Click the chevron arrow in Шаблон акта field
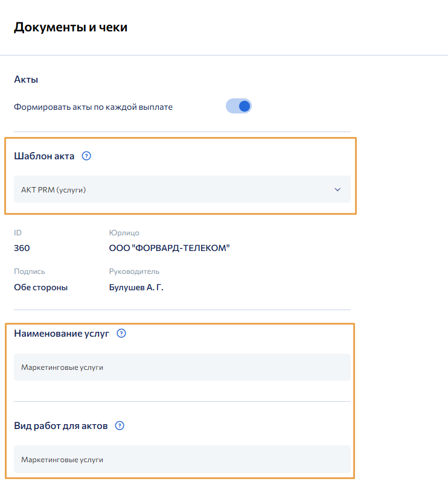The image size is (448, 499). click(x=338, y=189)
